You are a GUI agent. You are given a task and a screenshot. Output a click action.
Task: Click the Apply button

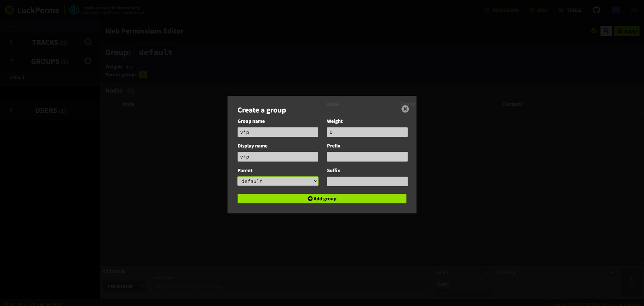tap(626, 31)
